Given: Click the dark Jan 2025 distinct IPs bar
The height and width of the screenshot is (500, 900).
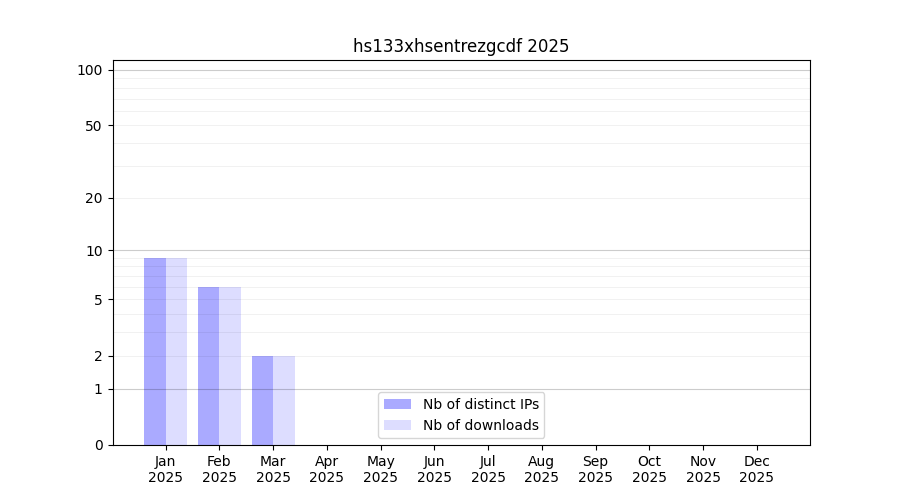Looking at the screenshot, I should (x=155, y=351).
